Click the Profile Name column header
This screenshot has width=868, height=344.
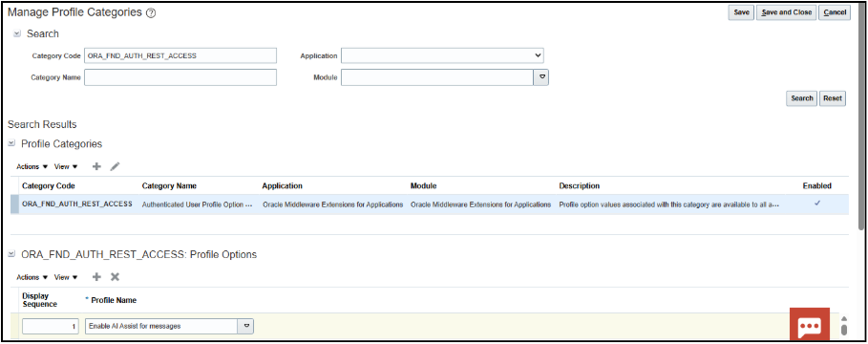click(114, 300)
